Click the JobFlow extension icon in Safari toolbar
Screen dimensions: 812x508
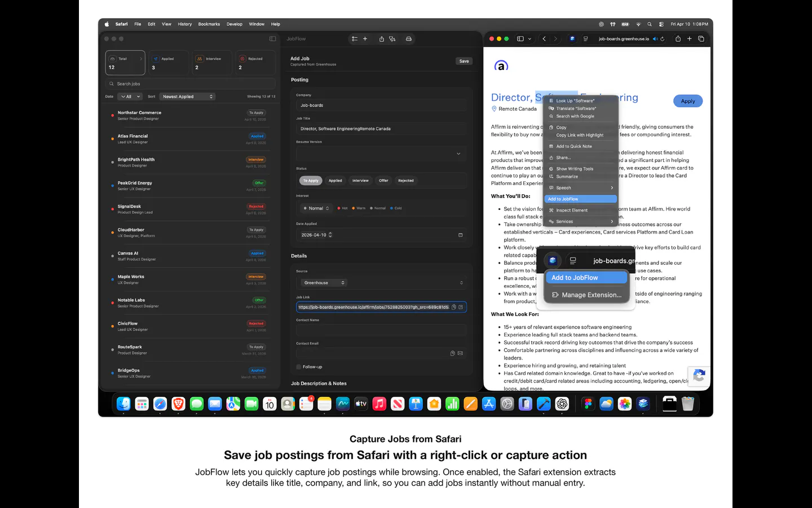572,39
